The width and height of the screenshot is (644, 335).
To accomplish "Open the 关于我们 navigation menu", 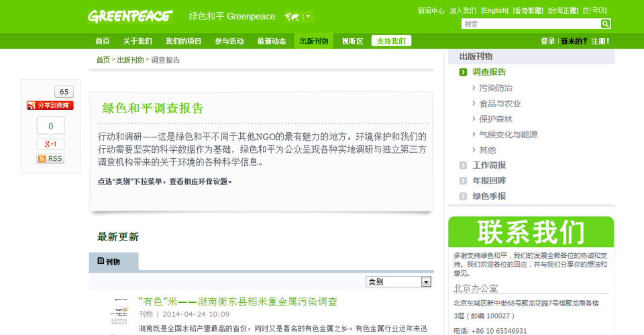I will pos(137,41).
